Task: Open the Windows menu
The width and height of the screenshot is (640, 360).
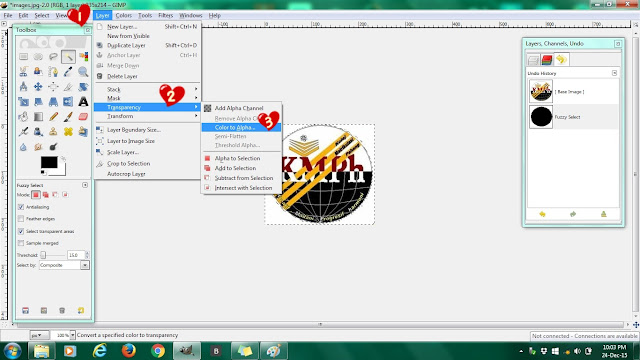Action: (191, 16)
